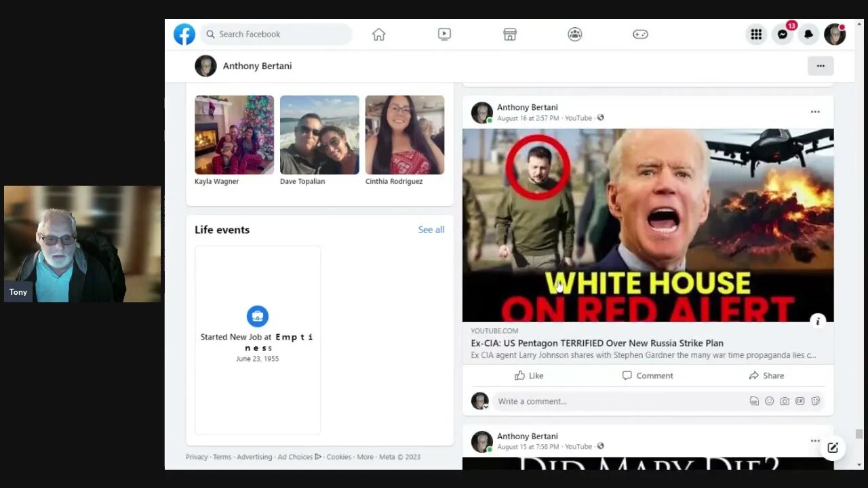The width and height of the screenshot is (868, 488).
Task: Click author name on August 16 post
Action: click(528, 107)
